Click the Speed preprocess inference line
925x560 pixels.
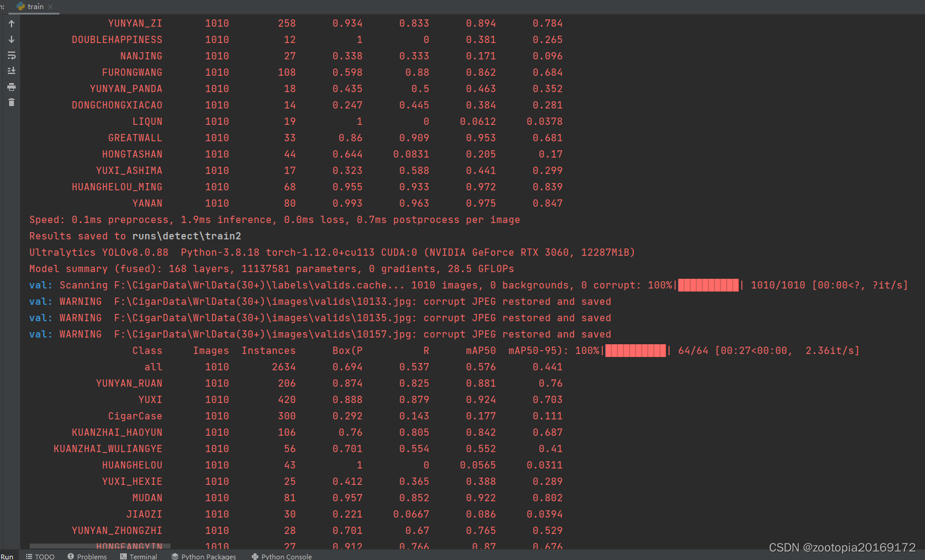tap(275, 219)
